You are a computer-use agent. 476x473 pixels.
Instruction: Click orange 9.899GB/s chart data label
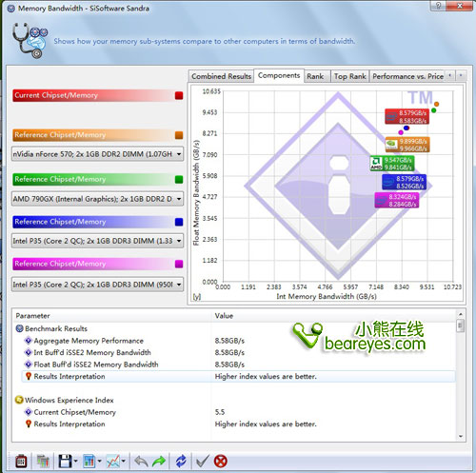(x=407, y=145)
